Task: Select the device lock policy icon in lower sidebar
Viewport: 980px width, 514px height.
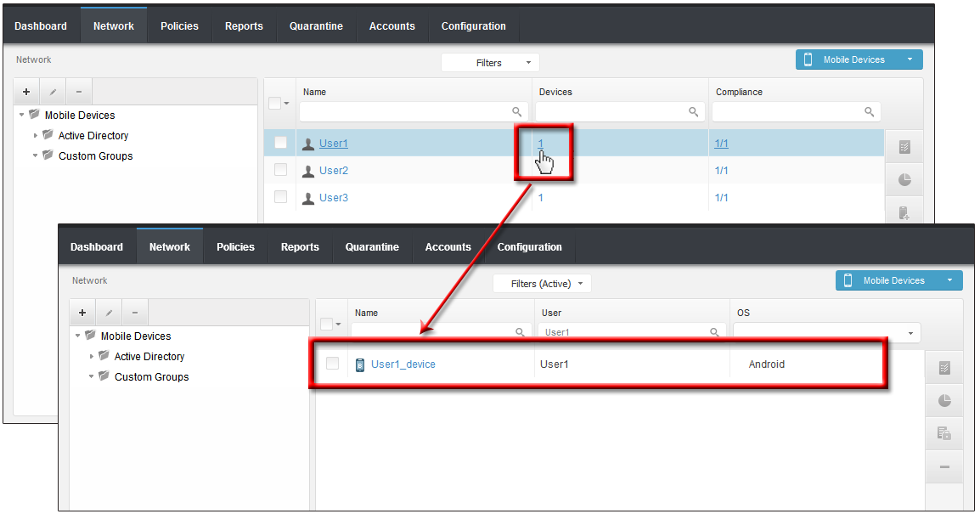Action: (x=943, y=433)
